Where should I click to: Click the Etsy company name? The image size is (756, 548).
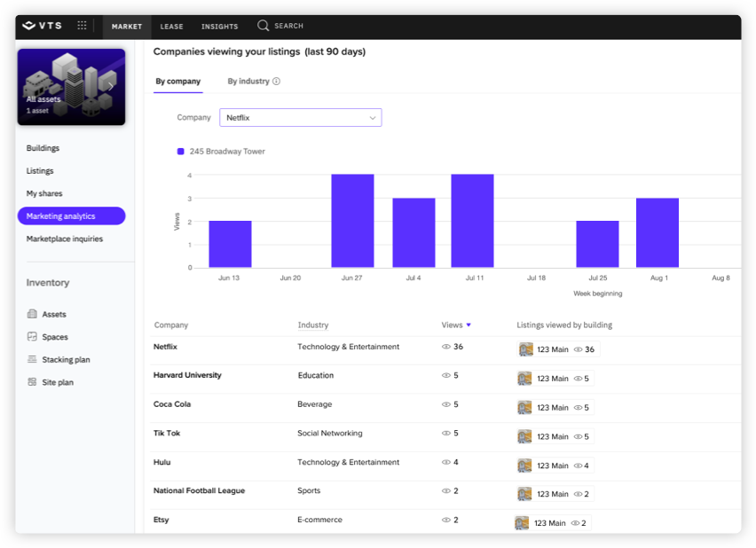coord(161,520)
